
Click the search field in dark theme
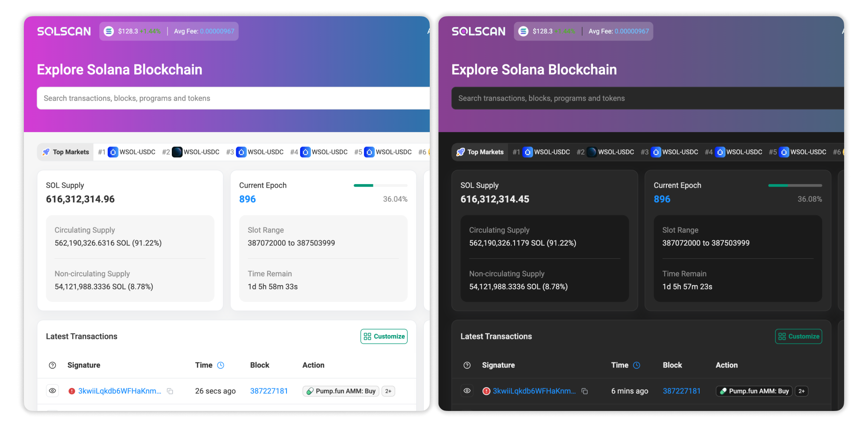click(639, 98)
